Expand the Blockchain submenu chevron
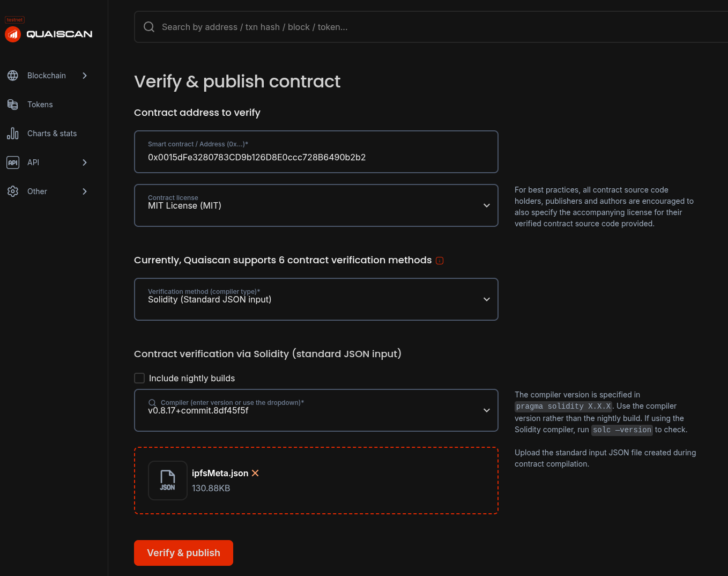The image size is (728, 576). [85, 76]
